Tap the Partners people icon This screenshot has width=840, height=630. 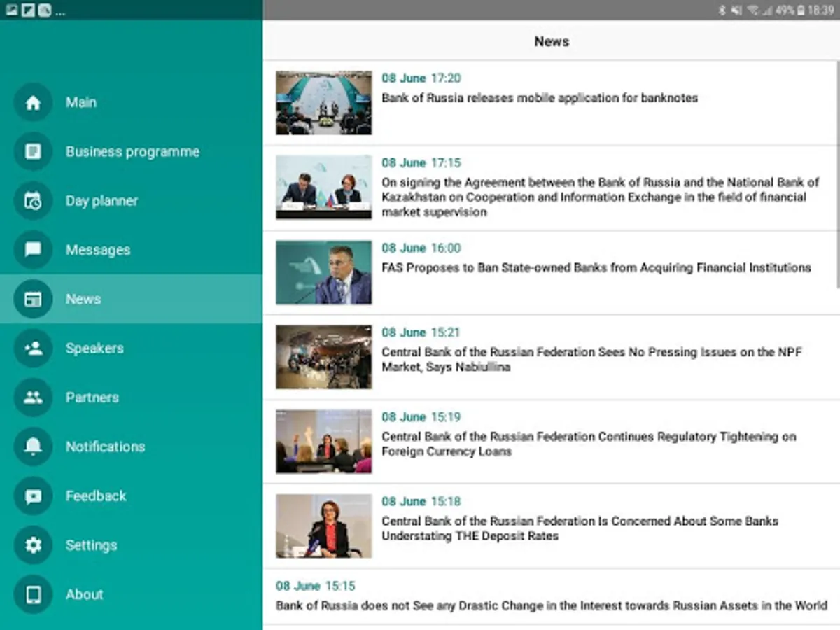coord(33,398)
